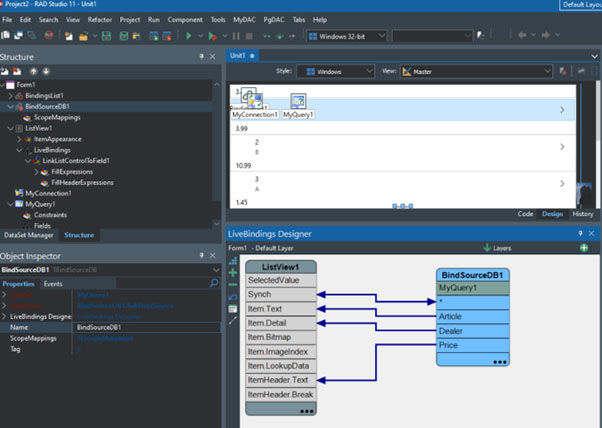Screen dimensions: 602x428
Task: Collapse the MyQuery1 tree node
Action: point(10,204)
